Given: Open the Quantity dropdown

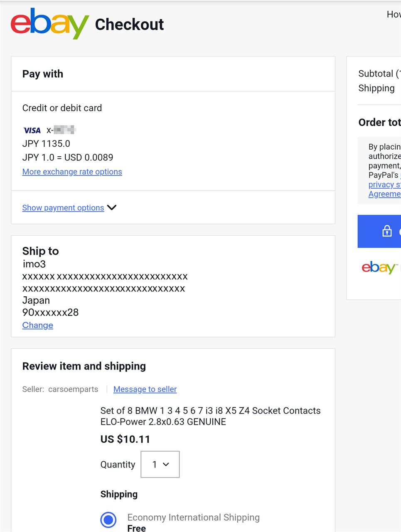Looking at the screenshot, I should coord(160,464).
